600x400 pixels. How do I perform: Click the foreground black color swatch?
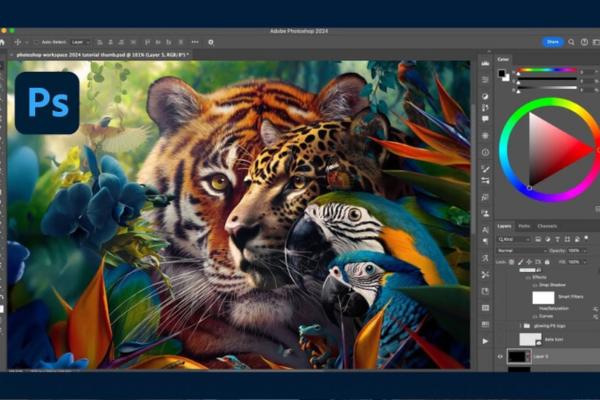pyautogui.click(x=502, y=73)
